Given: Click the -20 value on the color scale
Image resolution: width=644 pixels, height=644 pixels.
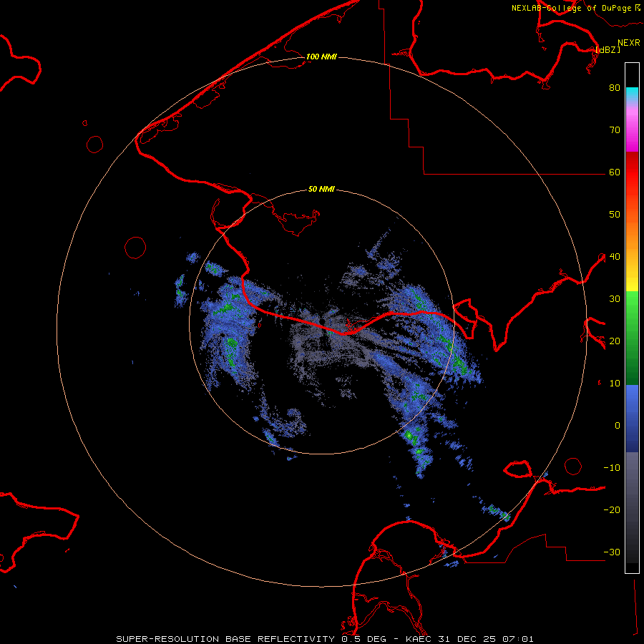Looking at the screenshot, I should pyautogui.click(x=612, y=510).
